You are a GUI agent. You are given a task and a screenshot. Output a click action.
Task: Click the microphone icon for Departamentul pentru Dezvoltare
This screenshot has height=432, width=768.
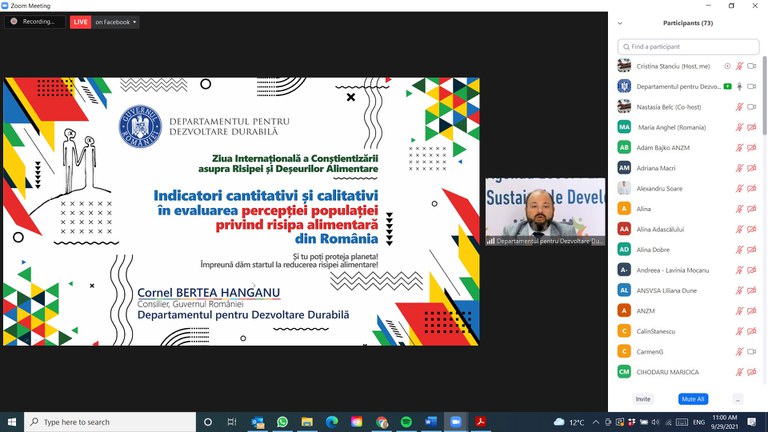click(x=740, y=87)
